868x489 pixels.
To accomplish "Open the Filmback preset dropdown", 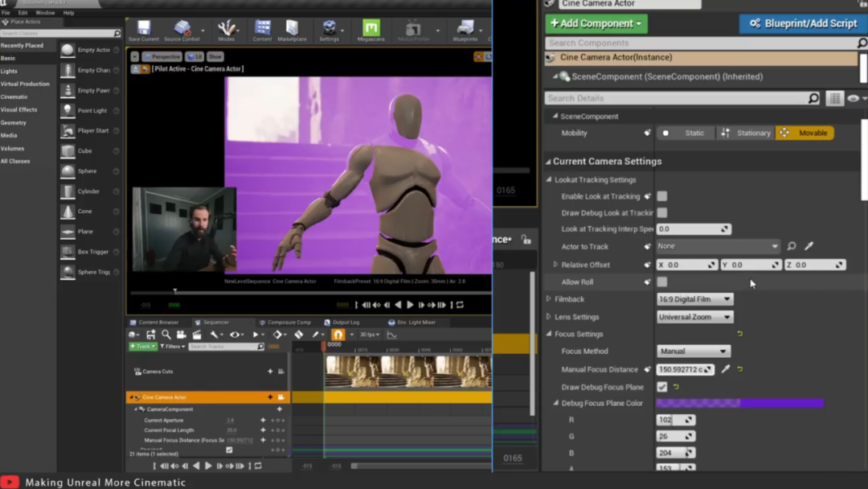I will click(695, 299).
